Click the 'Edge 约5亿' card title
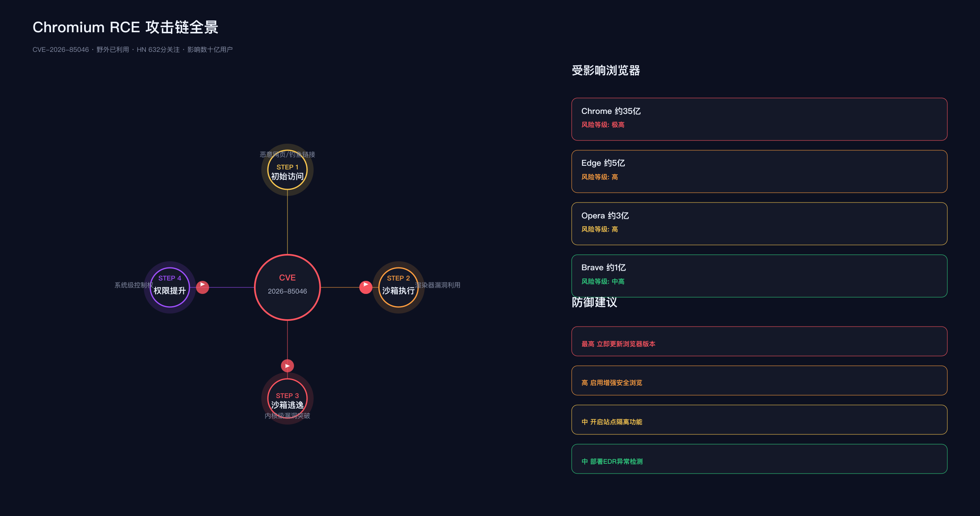Image resolution: width=980 pixels, height=516 pixels. tap(603, 163)
